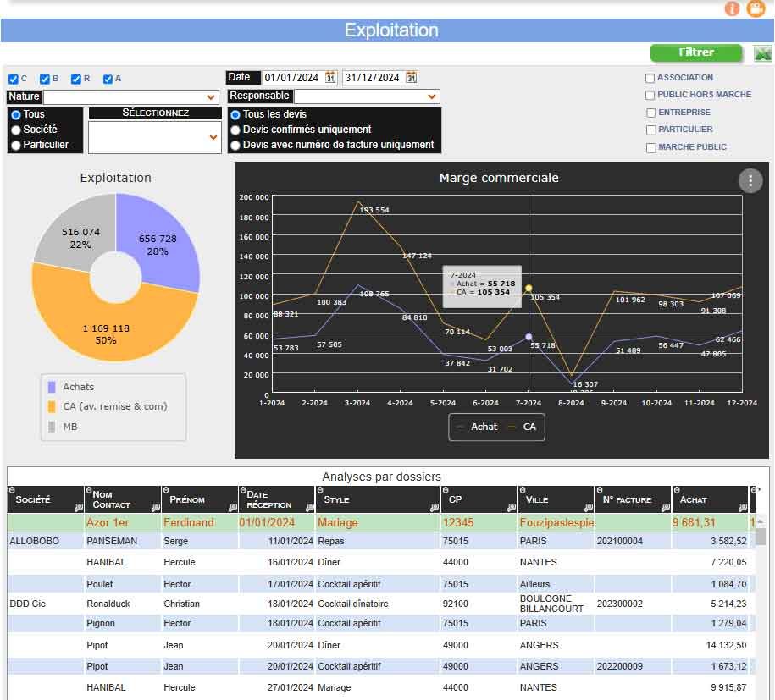
Task: Open the start date calendar picker
Action: [x=330, y=78]
